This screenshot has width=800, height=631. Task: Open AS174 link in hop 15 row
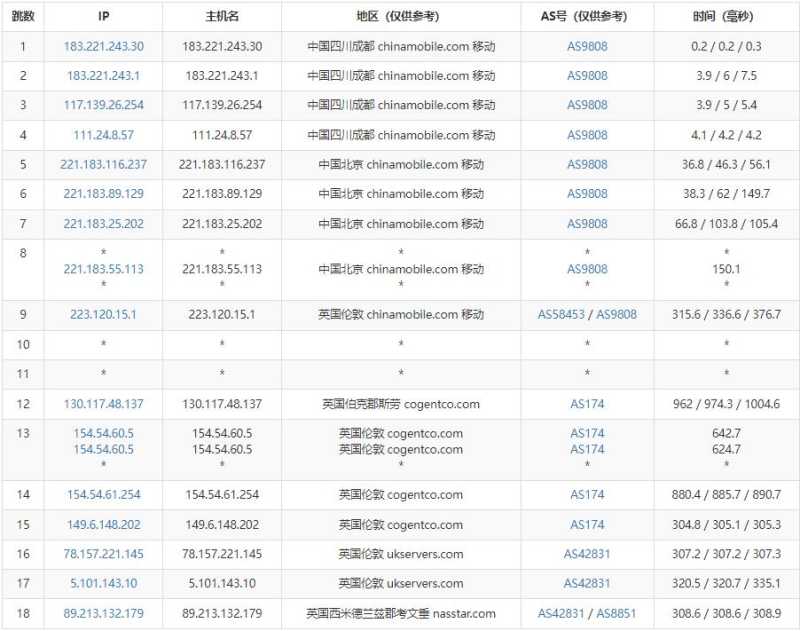pos(587,524)
